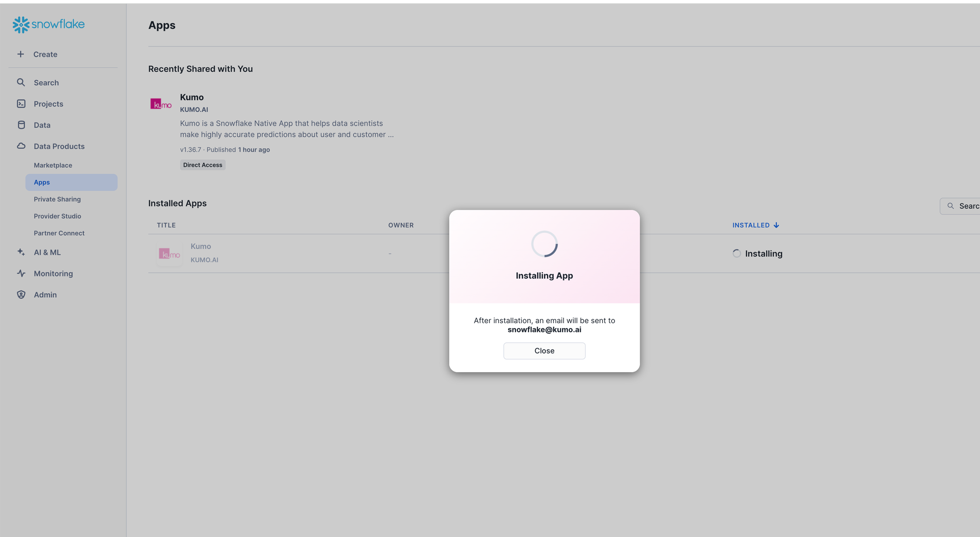Screen dimensions: 980x537
Task: Collapse Data Products section
Action: (x=59, y=146)
